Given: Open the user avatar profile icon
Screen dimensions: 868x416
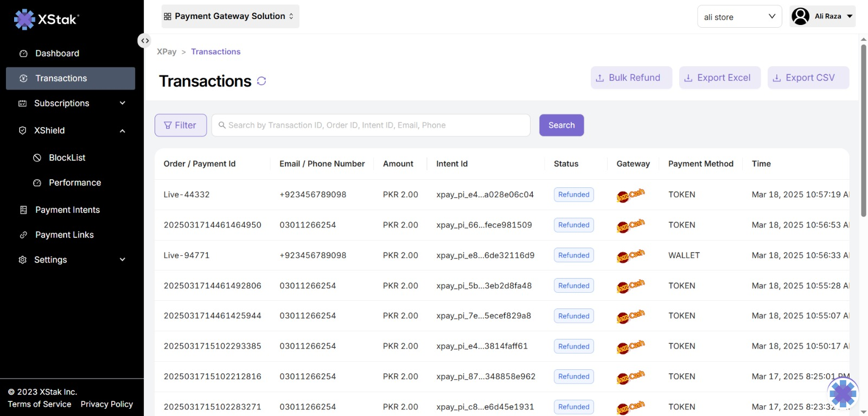Looking at the screenshot, I should pos(800,16).
